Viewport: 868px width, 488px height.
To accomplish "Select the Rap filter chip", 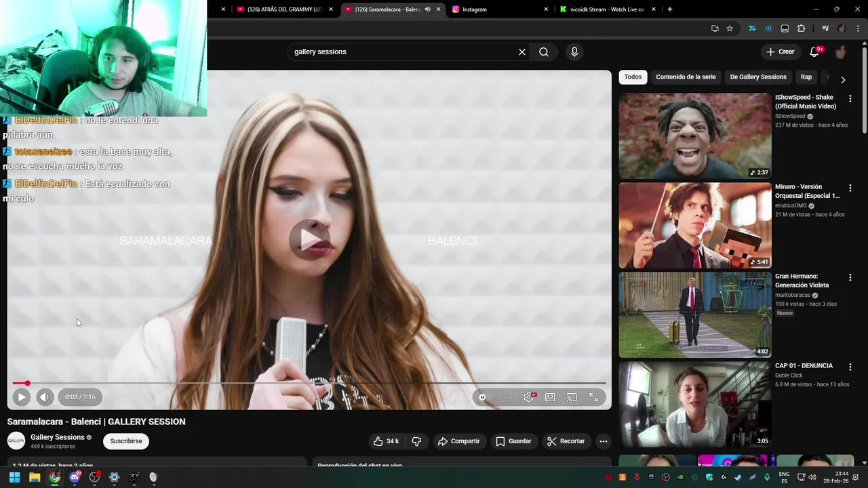I will coord(806,77).
